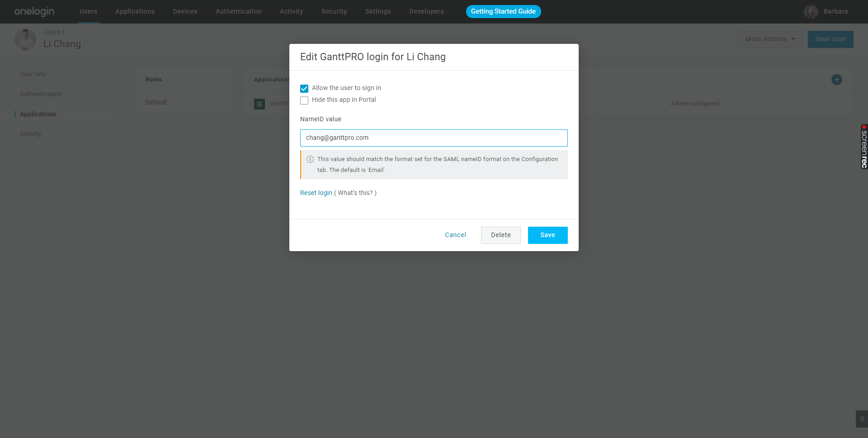Click the Save button in the dialog
The height and width of the screenshot is (438, 868).
[547, 235]
